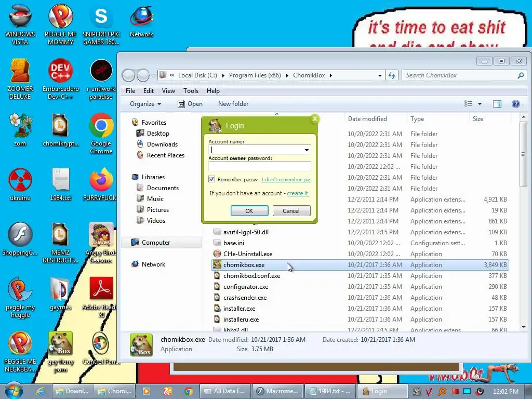Image resolution: width=532 pixels, height=399 pixels.
Task: Open the r-antiwork paradise desktop icon
Action: coord(101,79)
